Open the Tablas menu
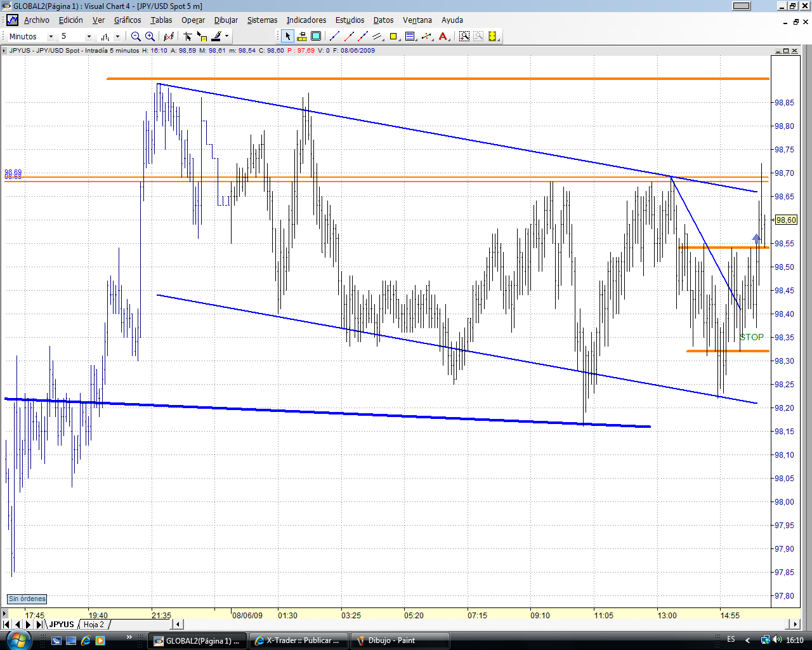 point(161,20)
